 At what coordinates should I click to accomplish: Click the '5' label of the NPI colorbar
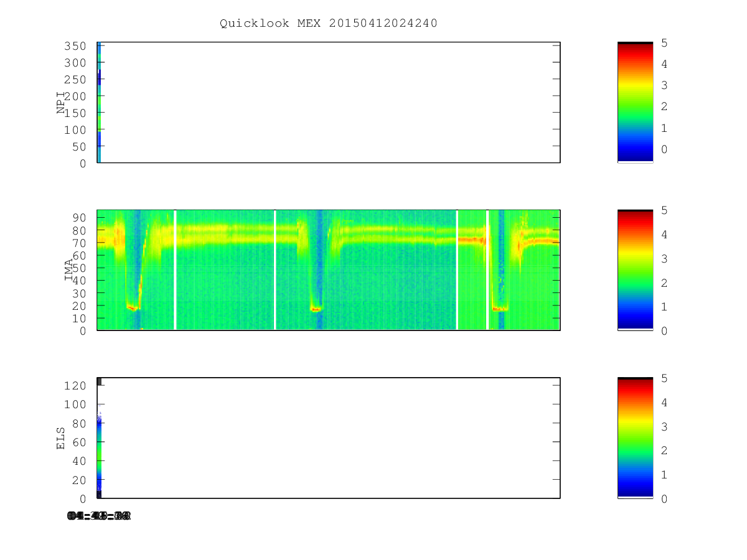664,43
